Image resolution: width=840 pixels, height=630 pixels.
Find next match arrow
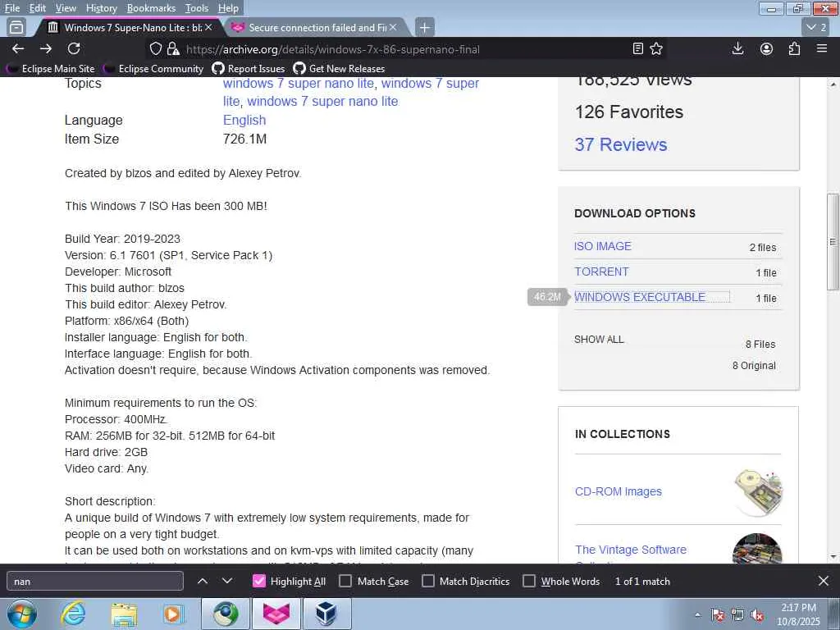[227, 581]
